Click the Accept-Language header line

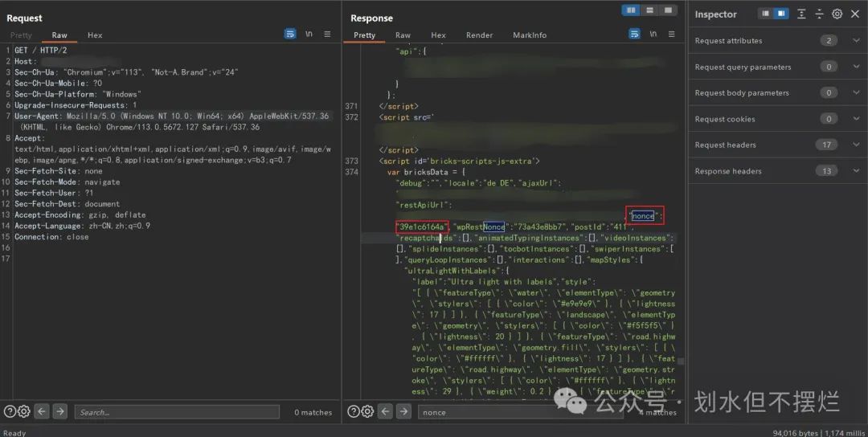83,226
